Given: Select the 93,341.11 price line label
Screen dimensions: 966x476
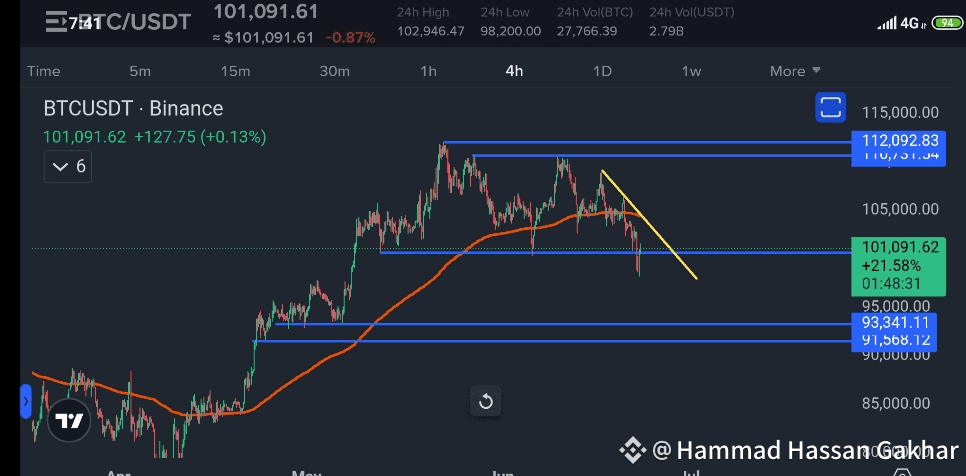Looking at the screenshot, I should [x=894, y=321].
